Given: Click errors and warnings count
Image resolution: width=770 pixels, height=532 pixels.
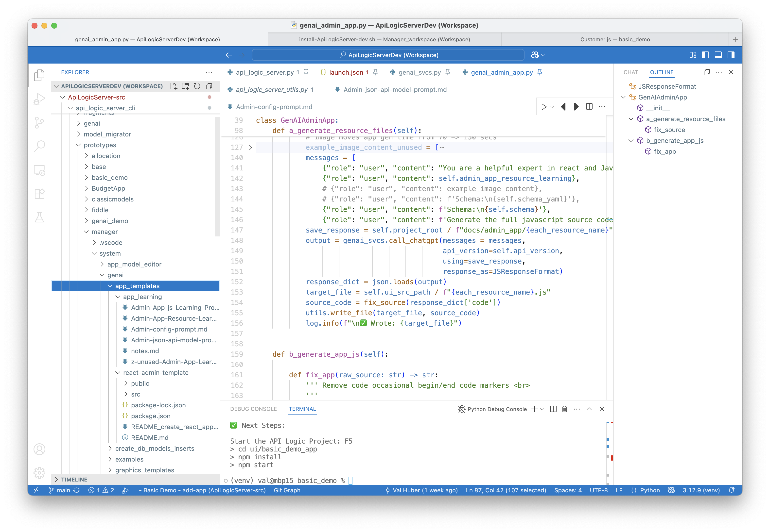Looking at the screenshot, I should tap(101, 490).
